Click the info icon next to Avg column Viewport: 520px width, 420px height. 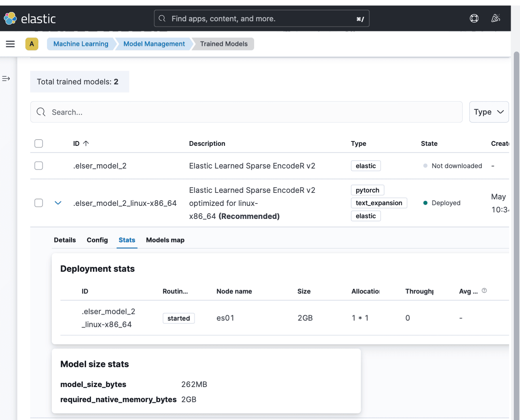point(484,291)
